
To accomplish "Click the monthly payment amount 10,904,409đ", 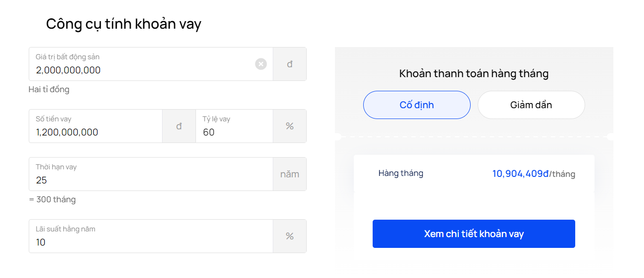I will [521, 174].
